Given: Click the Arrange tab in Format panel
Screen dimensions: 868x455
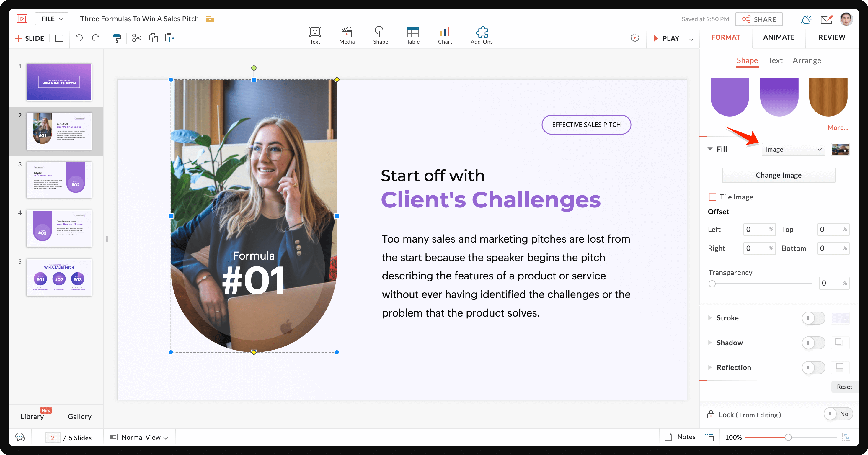Looking at the screenshot, I should click(x=808, y=60).
